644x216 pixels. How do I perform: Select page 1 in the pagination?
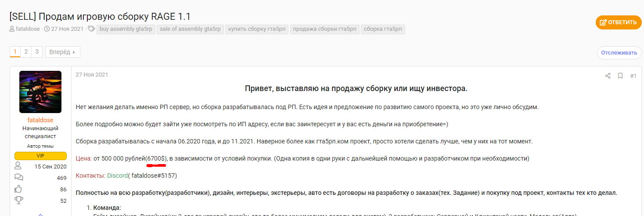(x=15, y=52)
